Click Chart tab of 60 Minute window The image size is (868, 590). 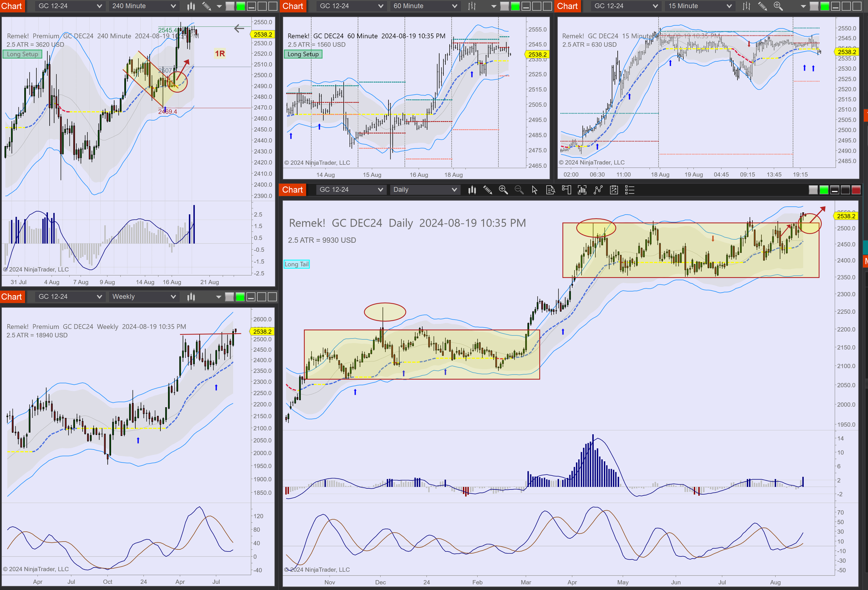[x=293, y=6]
